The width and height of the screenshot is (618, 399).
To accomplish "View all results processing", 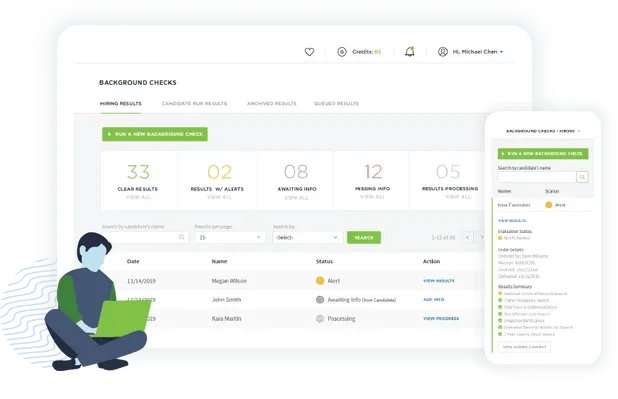I will tap(458, 196).
